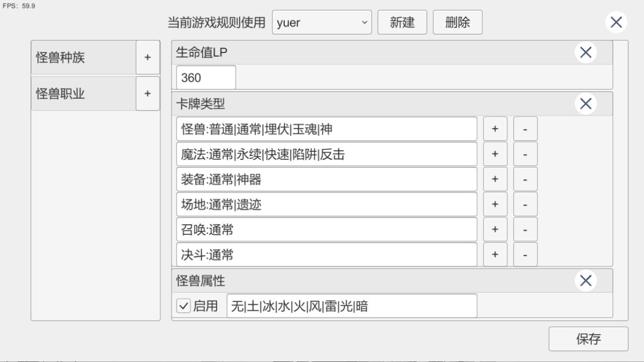Click the 新建 button to create new rules

[402, 22]
